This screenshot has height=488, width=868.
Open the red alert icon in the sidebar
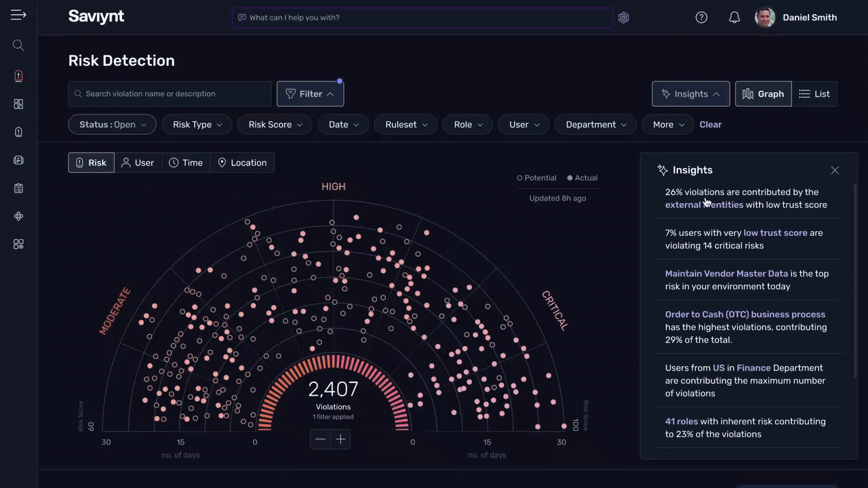tap(18, 76)
